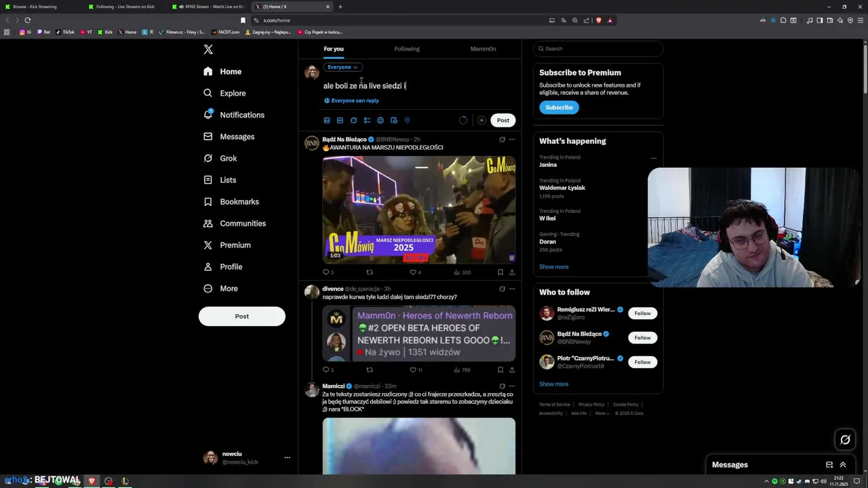
Task: Follow Piotr CzarnyPiotru...
Action: [x=642, y=362]
